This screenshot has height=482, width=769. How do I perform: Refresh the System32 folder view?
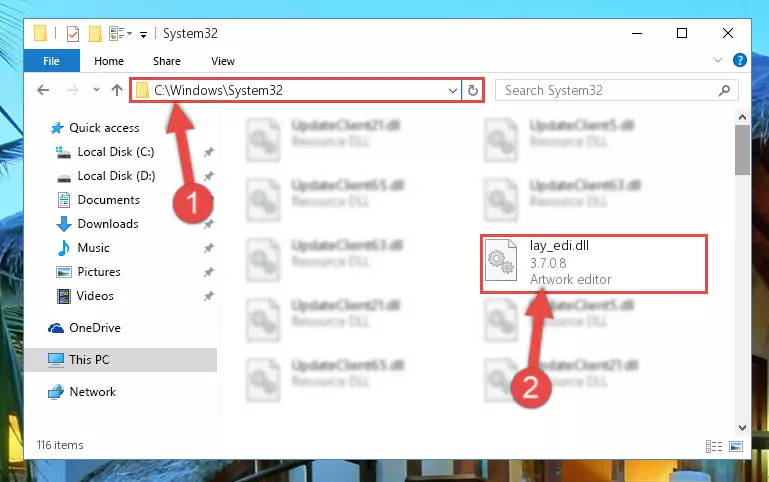tap(472, 90)
